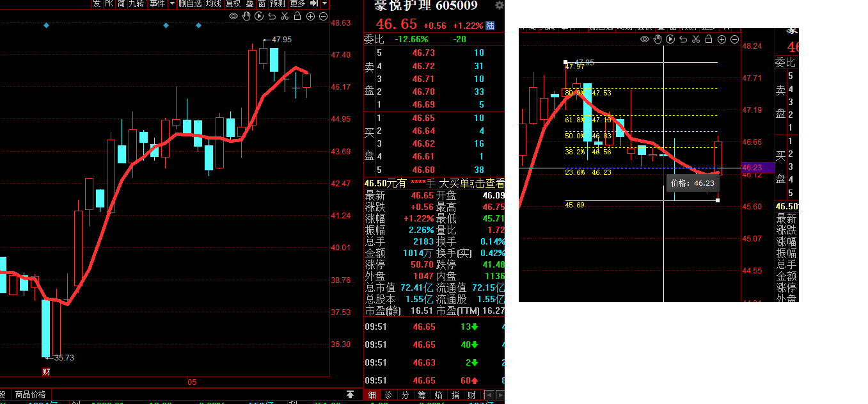Click the 九转 indicator button

point(136,4)
